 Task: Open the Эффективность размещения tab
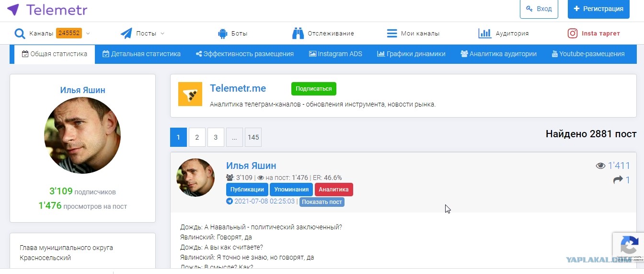tap(244, 54)
